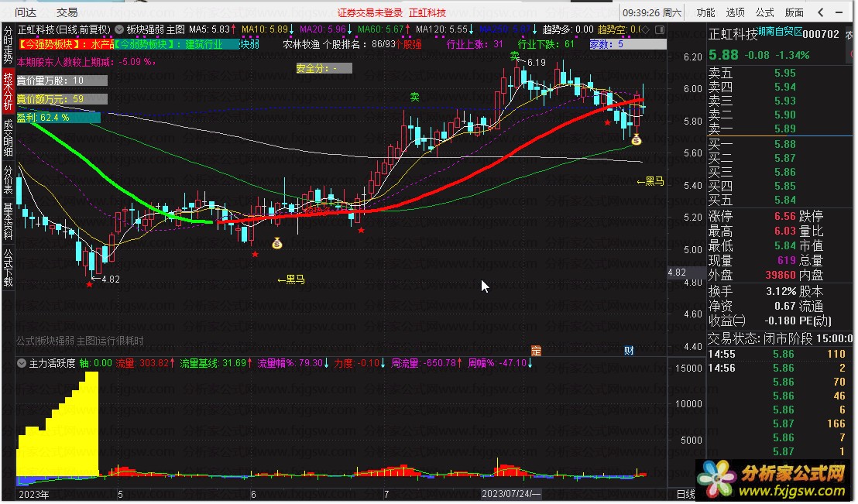The height and width of the screenshot is (504, 858).
Task: Click the 行业下跌: 61 label
Action: [x=546, y=44]
